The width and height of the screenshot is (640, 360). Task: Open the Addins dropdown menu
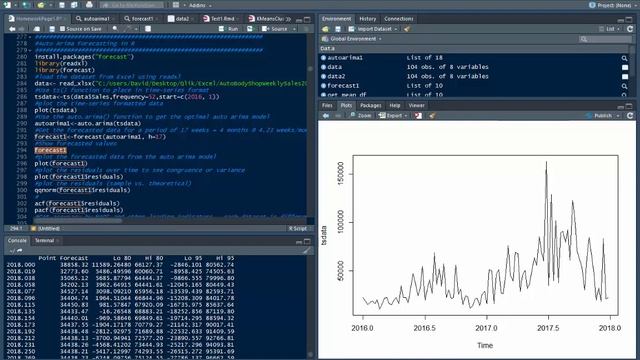point(200,5)
